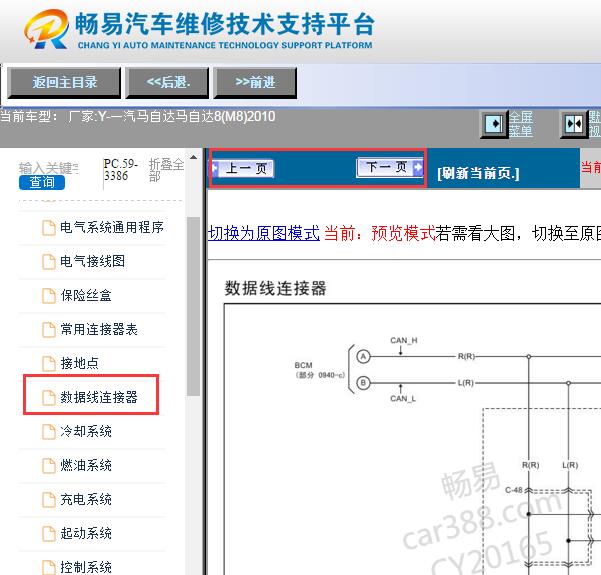Click the full-screen menu icon
The image size is (601, 575).
point(494,124)
